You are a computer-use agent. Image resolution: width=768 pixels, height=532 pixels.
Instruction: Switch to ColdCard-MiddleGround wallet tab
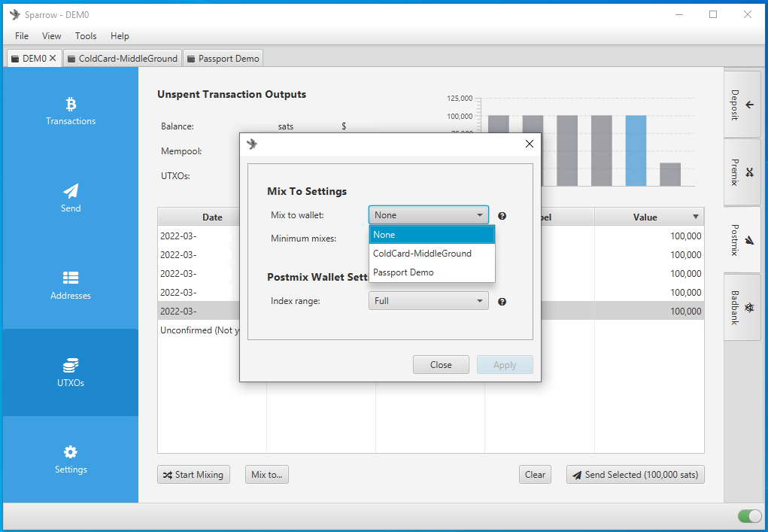click(x=123, y=58)
